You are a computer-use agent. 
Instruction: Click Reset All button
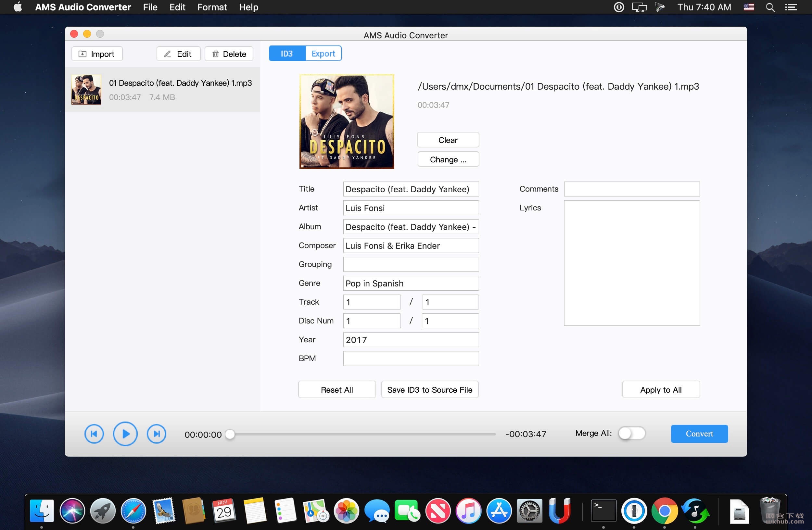[x=337, y=389]
